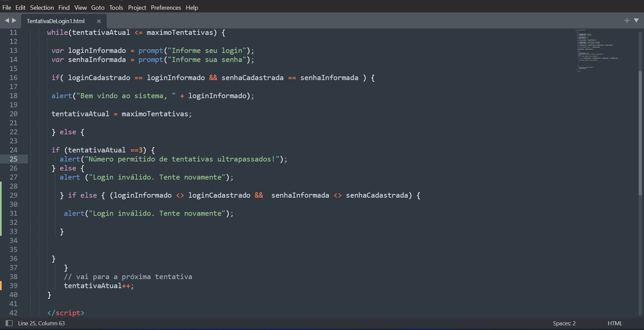The height and width of the screenshot is (330, 644).
Task: Click 'if (tentativaAtual ==3)' on line 24
Action: [x=99, y=150]
